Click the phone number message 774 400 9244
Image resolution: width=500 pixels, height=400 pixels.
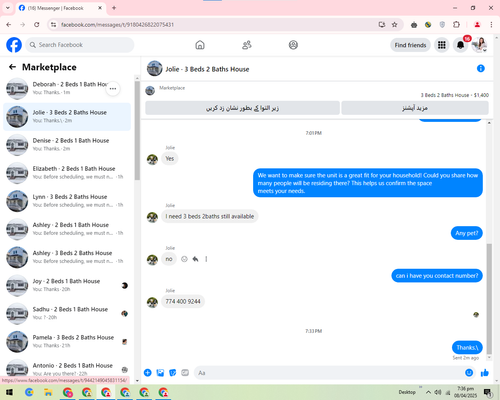183,301
